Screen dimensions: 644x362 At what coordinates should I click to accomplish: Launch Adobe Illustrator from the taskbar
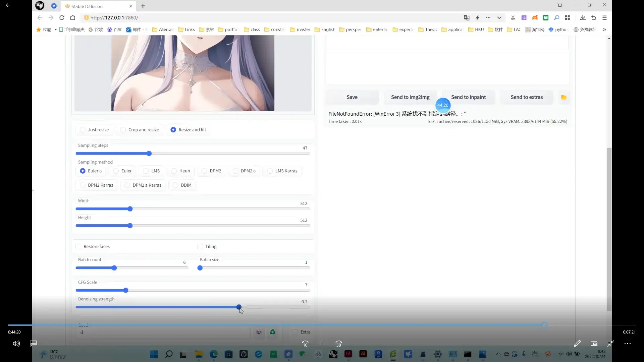pyautogui.click(x=363, y=354)
